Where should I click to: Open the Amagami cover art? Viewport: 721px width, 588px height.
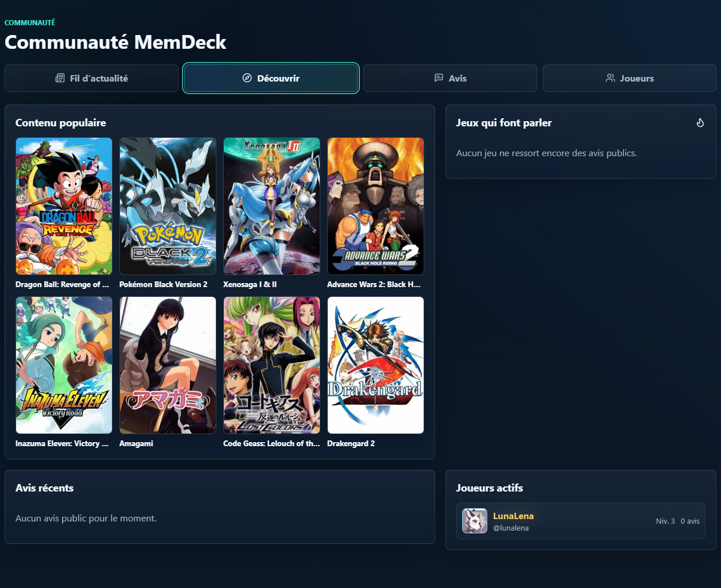pyautogui.click(x=168, y=365)
